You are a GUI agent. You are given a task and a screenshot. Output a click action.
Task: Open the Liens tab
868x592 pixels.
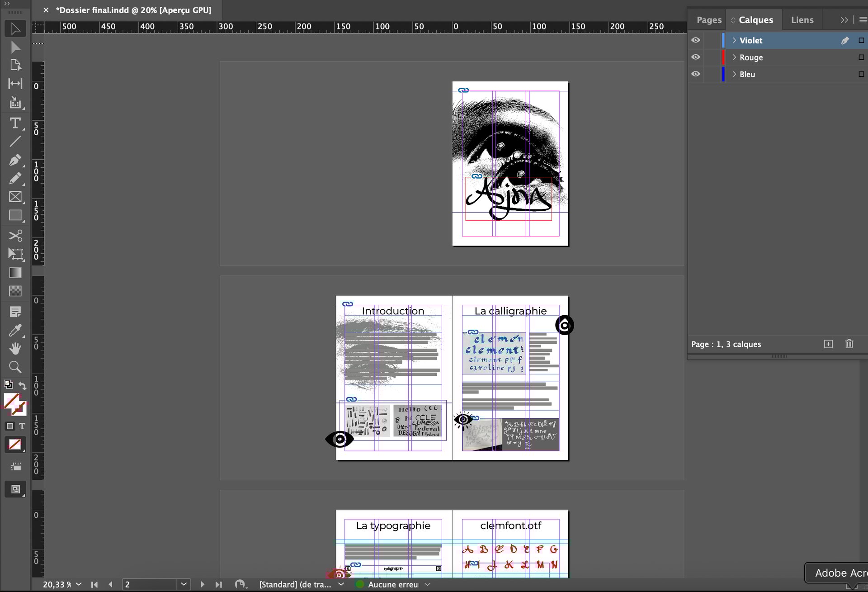(802, 20)
